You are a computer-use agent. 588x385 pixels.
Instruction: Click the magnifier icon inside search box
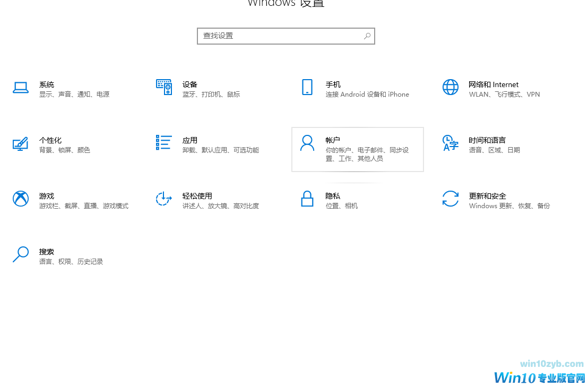pyautogui.click(x=367, y=36)
